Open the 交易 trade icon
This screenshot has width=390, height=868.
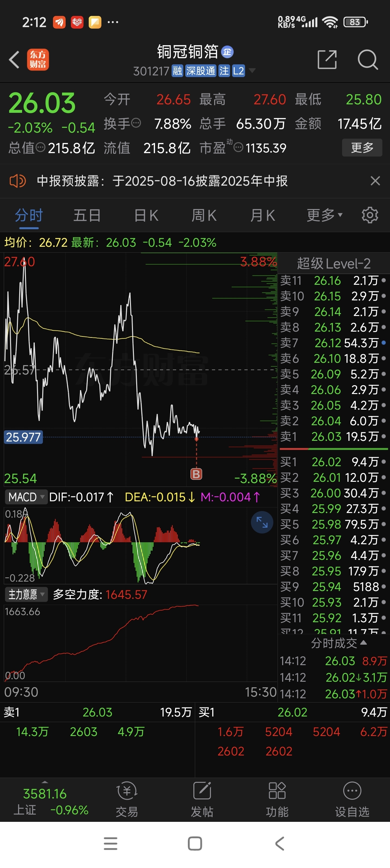[127, 800]
